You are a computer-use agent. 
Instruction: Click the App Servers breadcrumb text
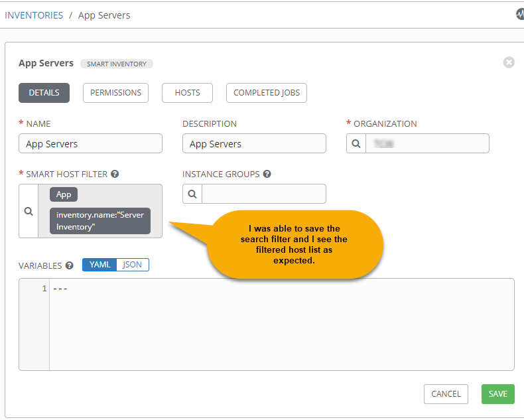104,15
